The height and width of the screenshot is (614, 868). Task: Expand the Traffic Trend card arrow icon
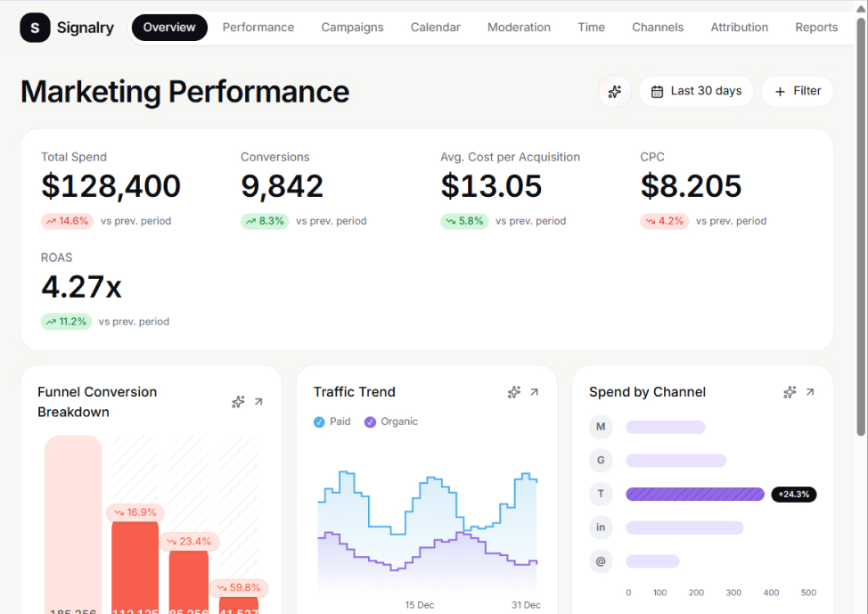(534, 392)
